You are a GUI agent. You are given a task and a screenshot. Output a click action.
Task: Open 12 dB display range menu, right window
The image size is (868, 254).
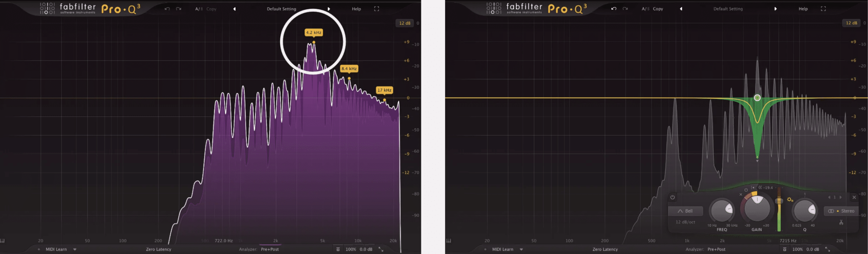tap(851, 23)
